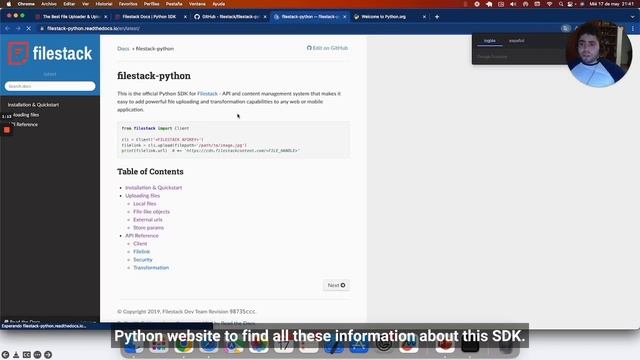Open the tab search dropdown arrow
640x360 pixels.
(x=633, y=17)
